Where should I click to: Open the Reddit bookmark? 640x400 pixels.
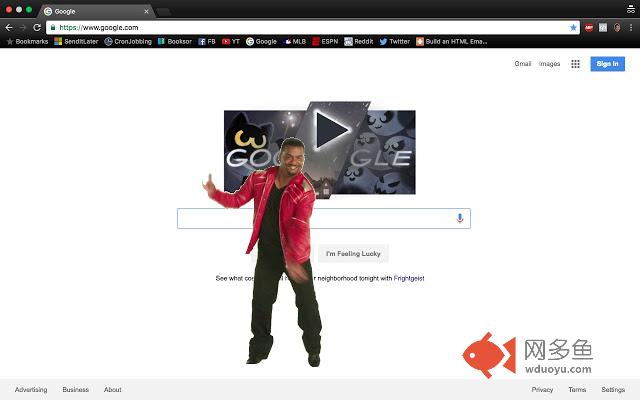click(x=358, y=42)
